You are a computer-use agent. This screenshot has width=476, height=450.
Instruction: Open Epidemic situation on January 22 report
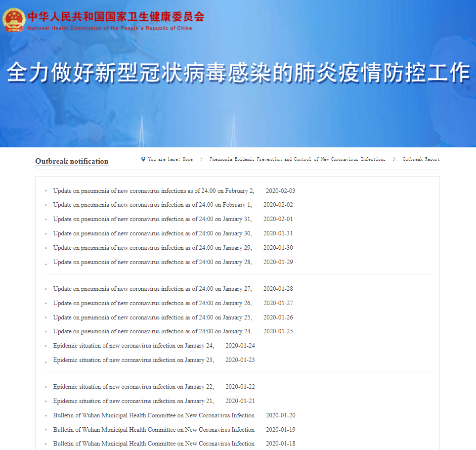tap(133, 387)
